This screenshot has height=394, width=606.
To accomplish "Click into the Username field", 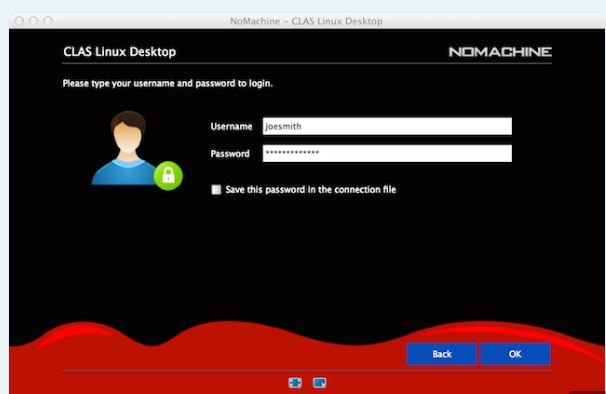I will pyautogui.click(x=387, y=126).
